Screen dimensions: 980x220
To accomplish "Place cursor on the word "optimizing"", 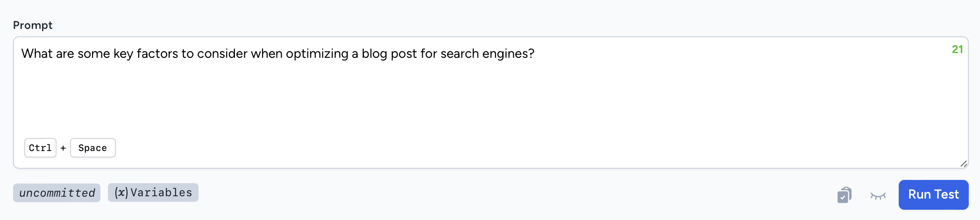I will (x=317, y=54).
